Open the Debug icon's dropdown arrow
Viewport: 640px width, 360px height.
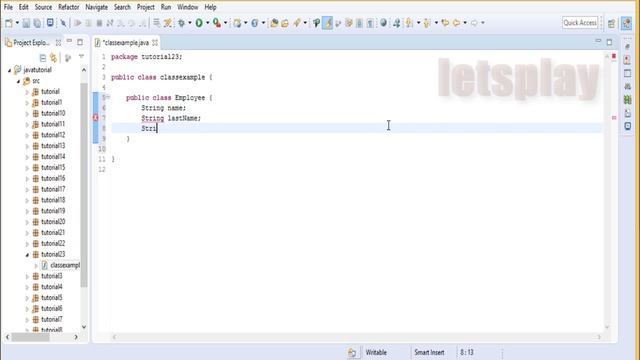tap(190, 23)
